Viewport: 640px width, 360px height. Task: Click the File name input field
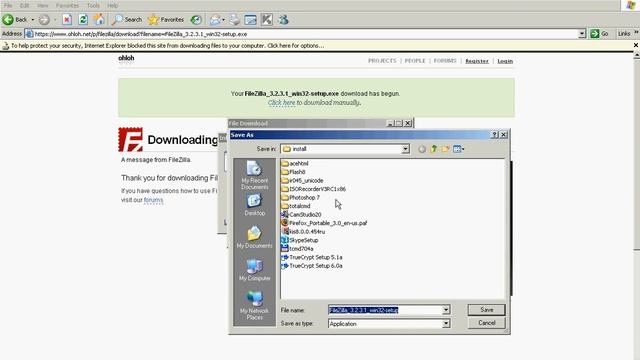pyautogui.click(x=385, y=310)
